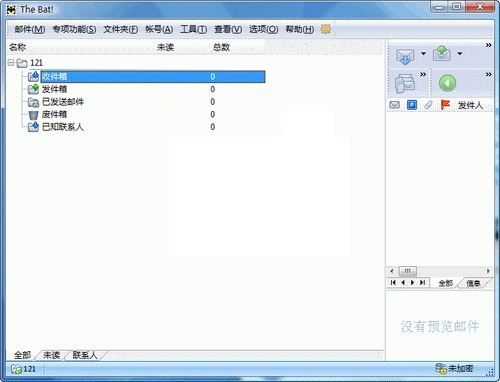Switch to 信息 tab in message list
The width and height of the screenshot is (500, 382).
pyautogui.click(x=473, y=283)
